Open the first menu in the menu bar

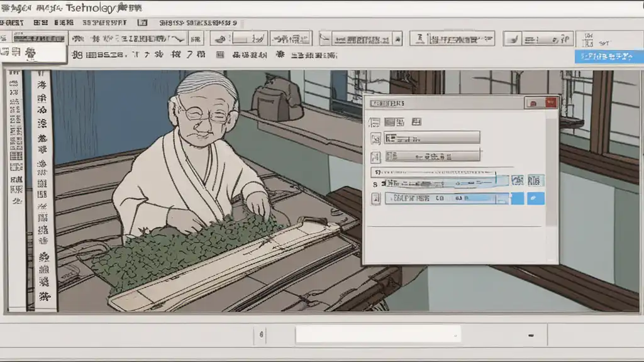13,22
